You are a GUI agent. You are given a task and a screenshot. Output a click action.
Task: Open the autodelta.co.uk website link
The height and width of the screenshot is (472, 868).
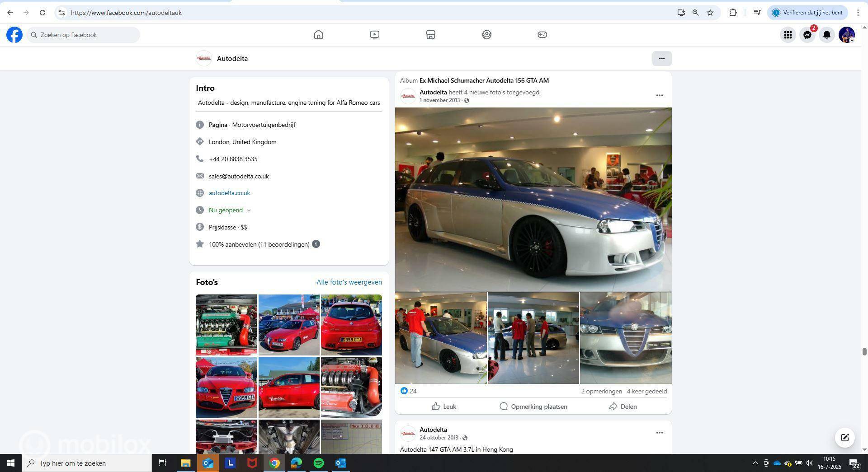point(229,193)
